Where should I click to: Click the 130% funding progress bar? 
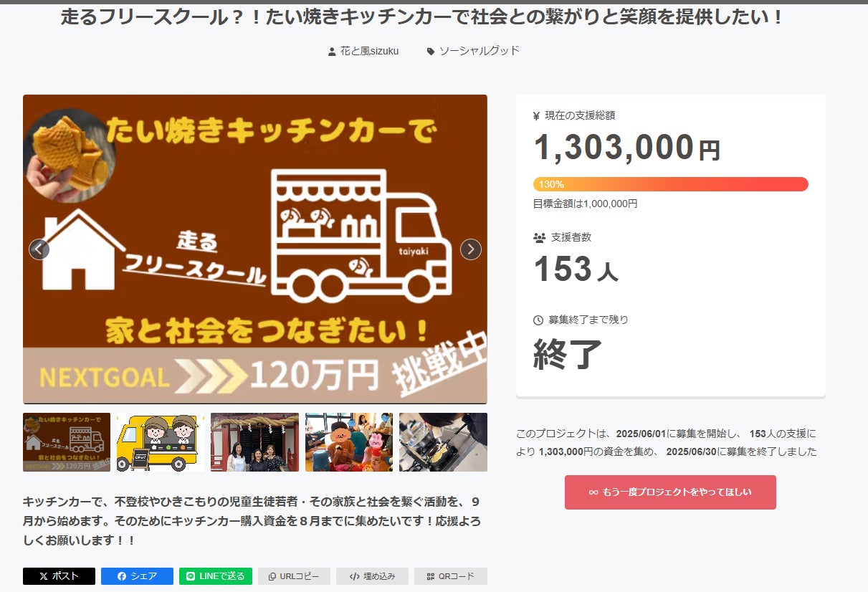pos(670,184)
